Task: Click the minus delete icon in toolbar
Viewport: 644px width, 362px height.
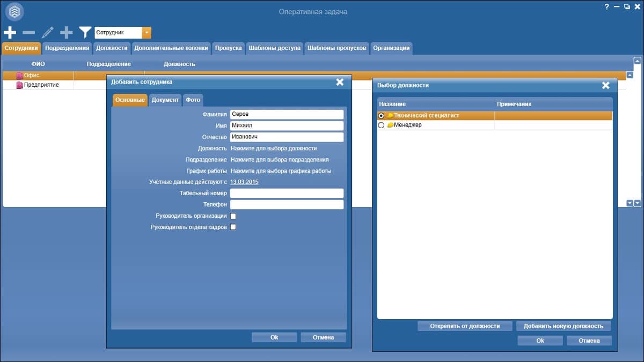Action: coord(28,33)
